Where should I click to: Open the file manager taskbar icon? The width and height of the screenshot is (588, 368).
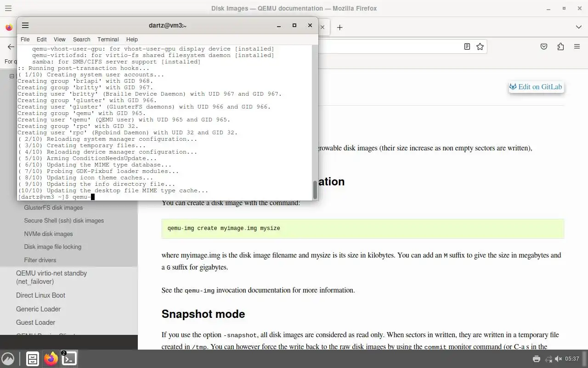click(32, 359)
